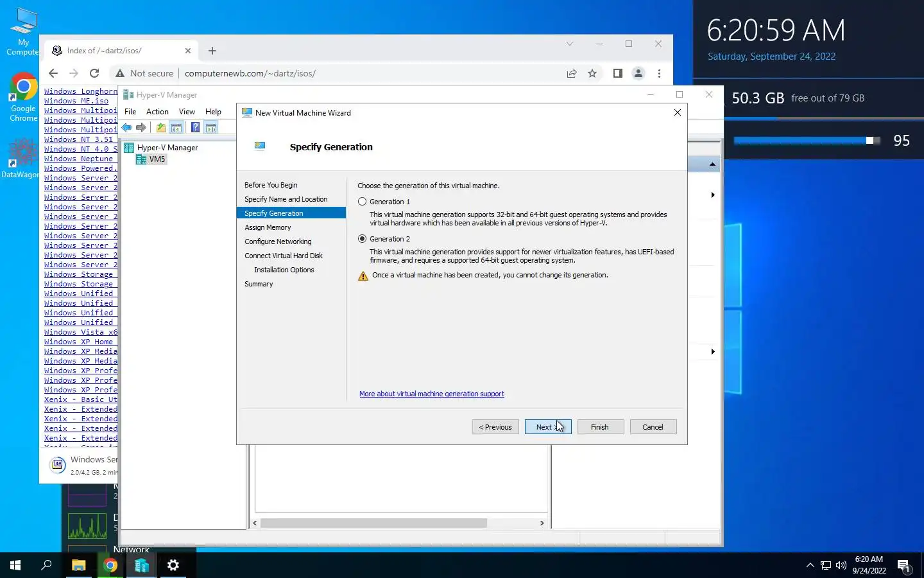Open View menu in Hyper-V Manager
This screenshot has width=924, height=578.
187,112
